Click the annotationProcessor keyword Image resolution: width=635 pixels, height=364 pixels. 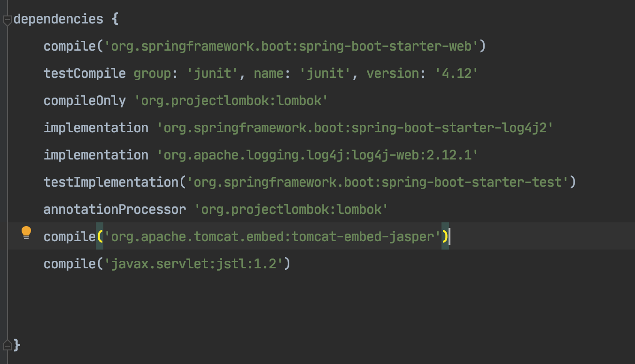pyautogui.click(x=115, y=209)
